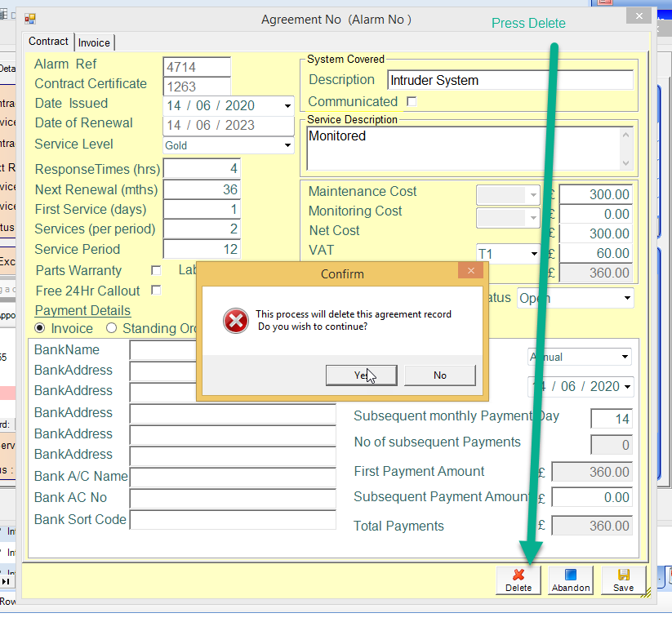Image resolution: width=672 pixels, height=622 pixels.
Task: Open the Service Level Gold dropdown
Action: click(x=287, y=145)
